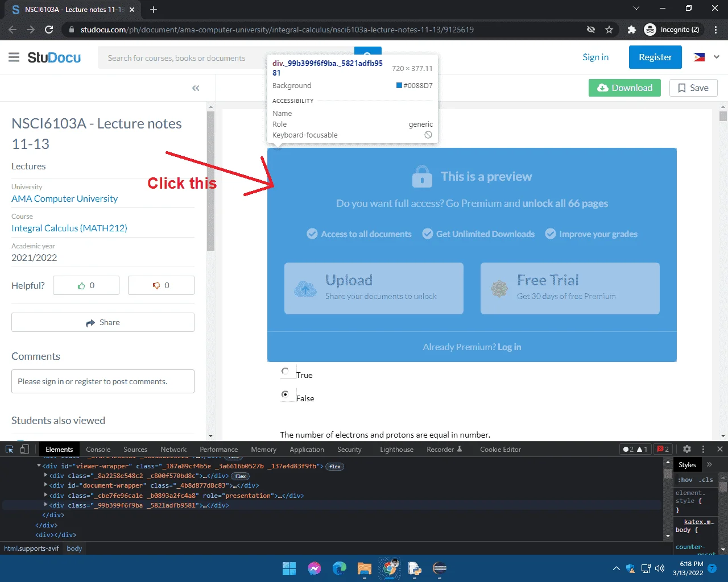Select body in the DevTools breadcrumb
Image resolution: width=728 pixels, height=582 pixels.
click(x=75, y=548)
